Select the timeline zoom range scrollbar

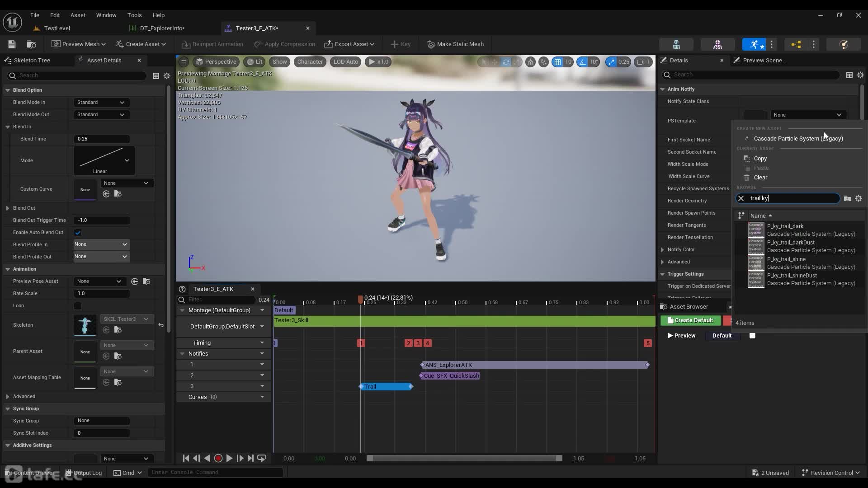464,458
